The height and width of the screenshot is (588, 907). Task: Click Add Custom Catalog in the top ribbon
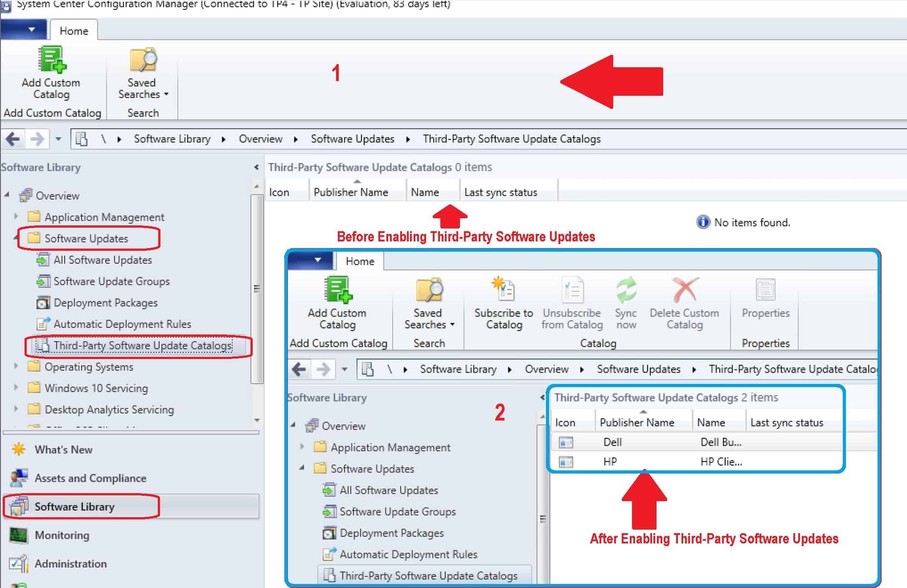pyautogui.click(x=51, y=73)
